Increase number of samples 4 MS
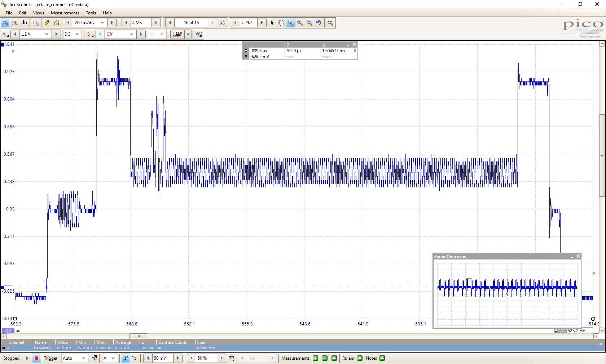Viewport: 606px width, 364px height. (156, 23)
